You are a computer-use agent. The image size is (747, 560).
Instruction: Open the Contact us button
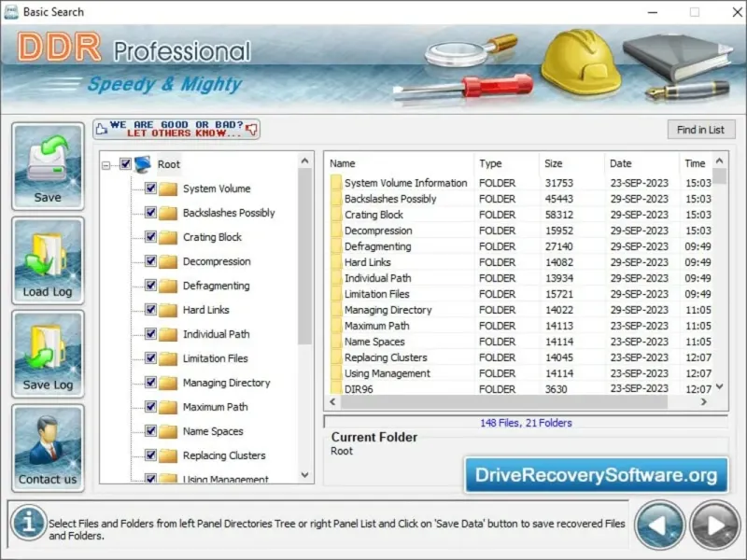point(48,448)
